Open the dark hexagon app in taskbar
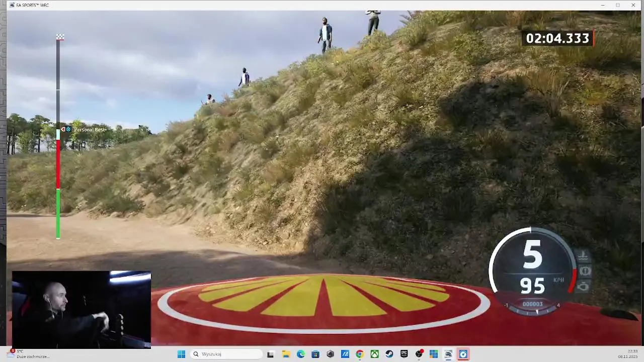 click(330, 354)
